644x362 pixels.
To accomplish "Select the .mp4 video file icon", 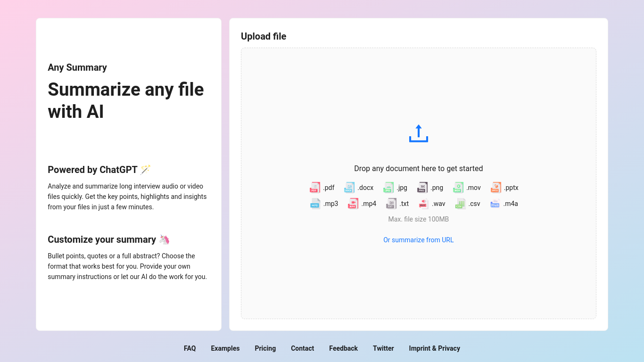I will click(x=353, y=203).
